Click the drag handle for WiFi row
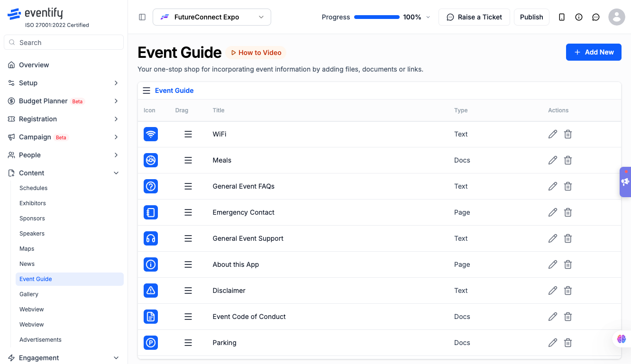The image size is (631, 364). pyautogui.click(x=188, y=134)
